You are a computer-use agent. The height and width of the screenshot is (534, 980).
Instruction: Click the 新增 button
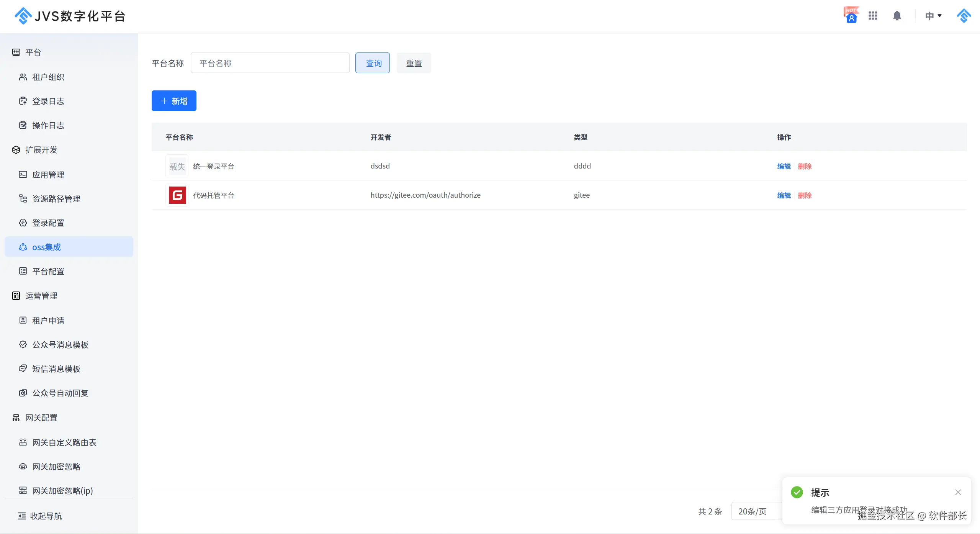click(174, 101)
